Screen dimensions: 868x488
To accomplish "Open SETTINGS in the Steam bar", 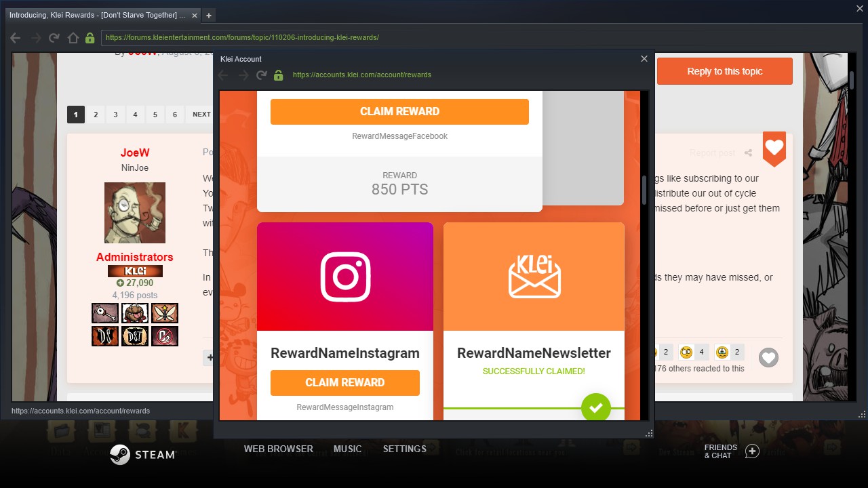I will [405, 449].
